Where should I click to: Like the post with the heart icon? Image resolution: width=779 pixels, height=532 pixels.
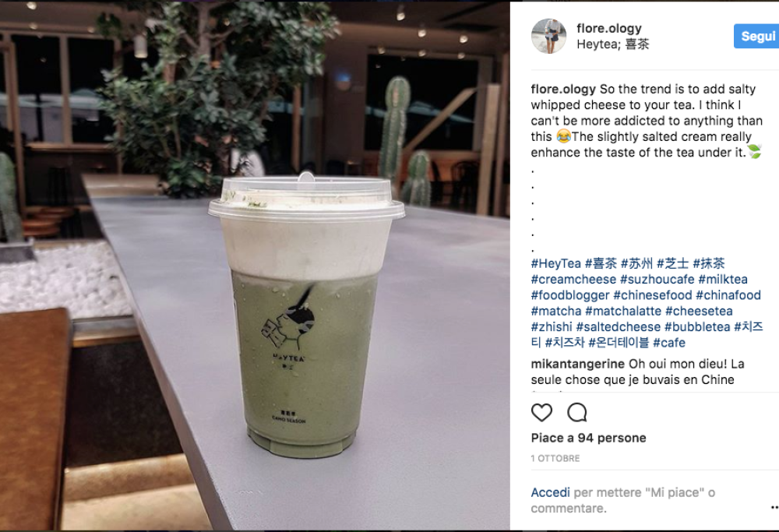coord(541,412)
